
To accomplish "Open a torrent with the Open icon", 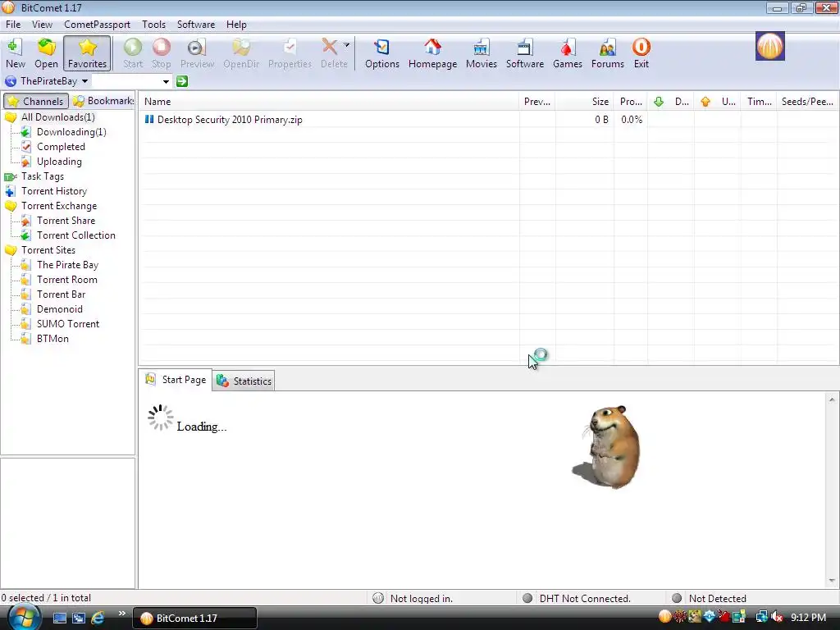I will click(x=46, y=53).
